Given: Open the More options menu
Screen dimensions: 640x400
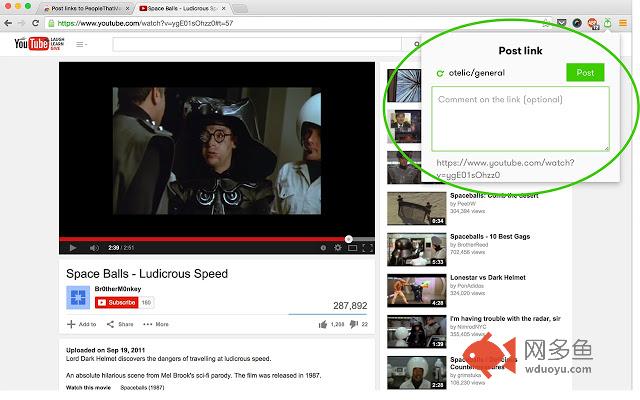Looking at the screenshot, I should pos(156,324).
